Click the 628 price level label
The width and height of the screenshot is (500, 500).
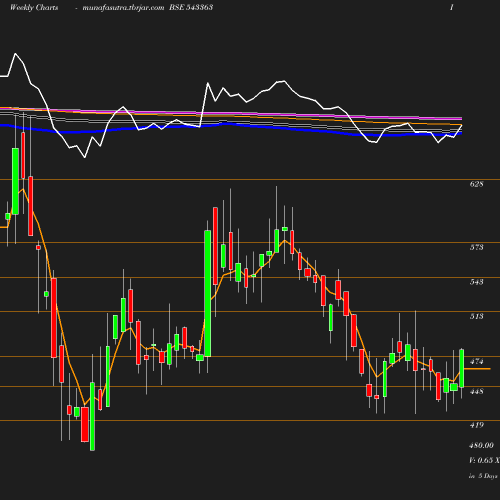[476, 184]
